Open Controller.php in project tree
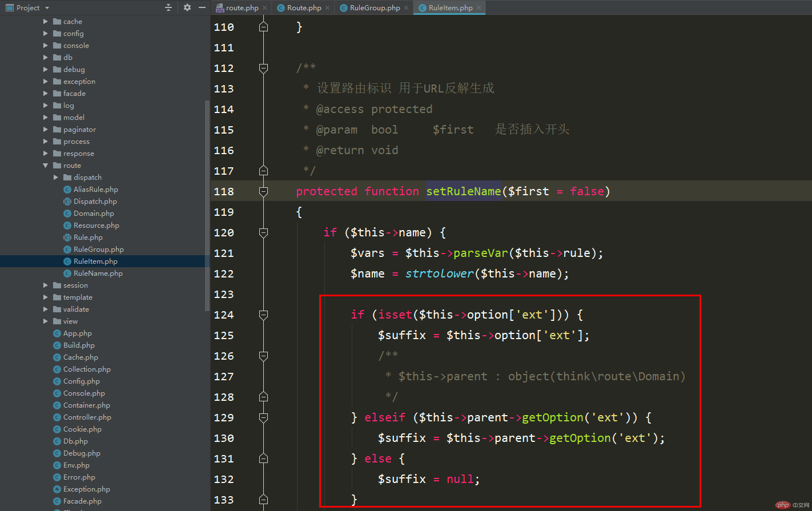The image size is (812, 511). [x=87, y=417]
